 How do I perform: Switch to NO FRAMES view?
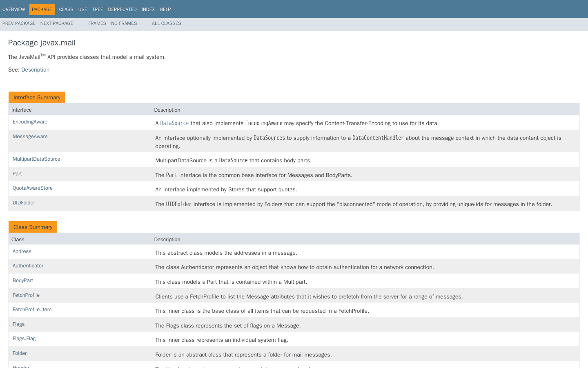(124, 23)
